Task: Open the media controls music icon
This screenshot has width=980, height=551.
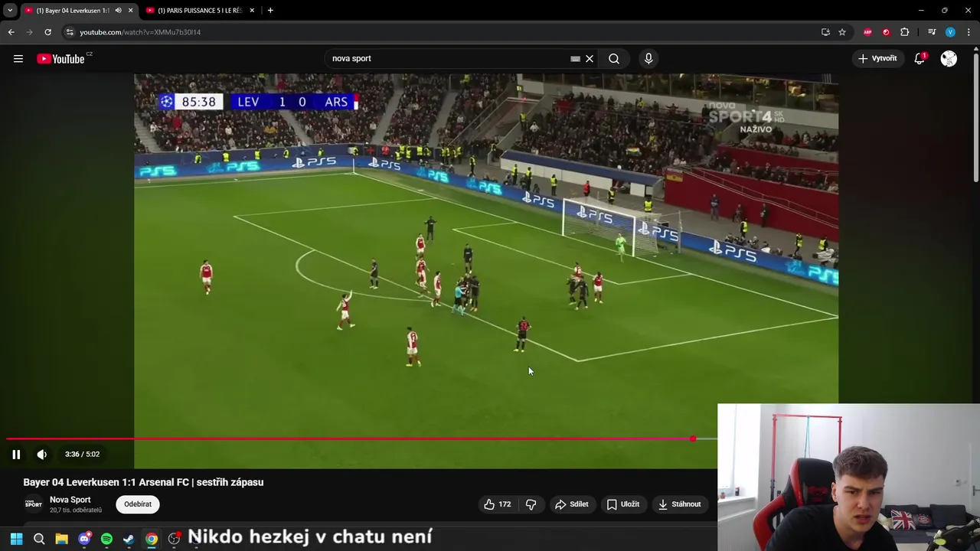Action: (932, 32)
